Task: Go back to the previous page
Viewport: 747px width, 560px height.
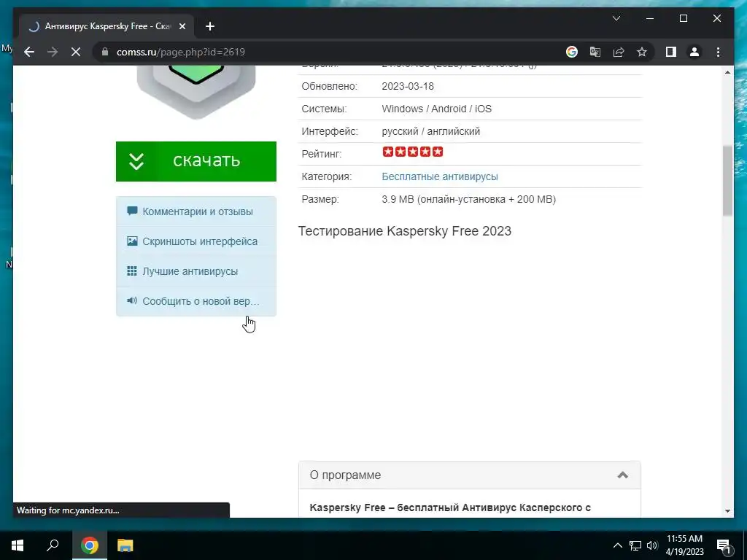Action: pyautogui.click(x=29, y=52)
